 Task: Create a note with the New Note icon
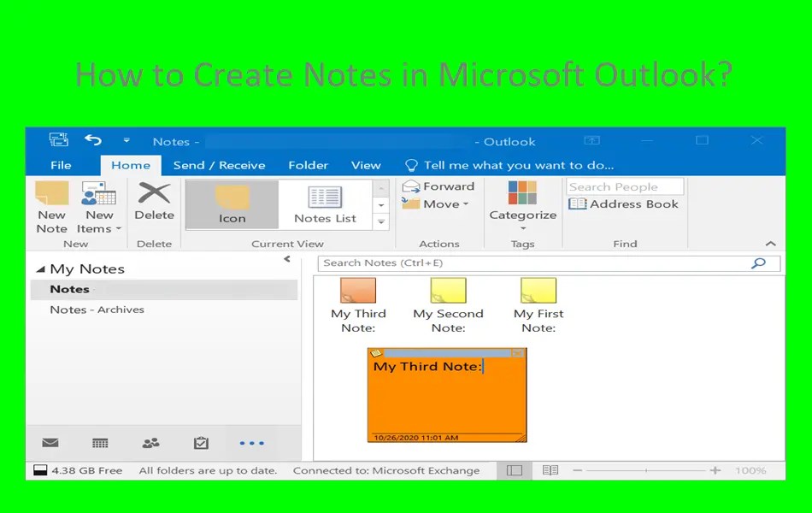(51, 205)
